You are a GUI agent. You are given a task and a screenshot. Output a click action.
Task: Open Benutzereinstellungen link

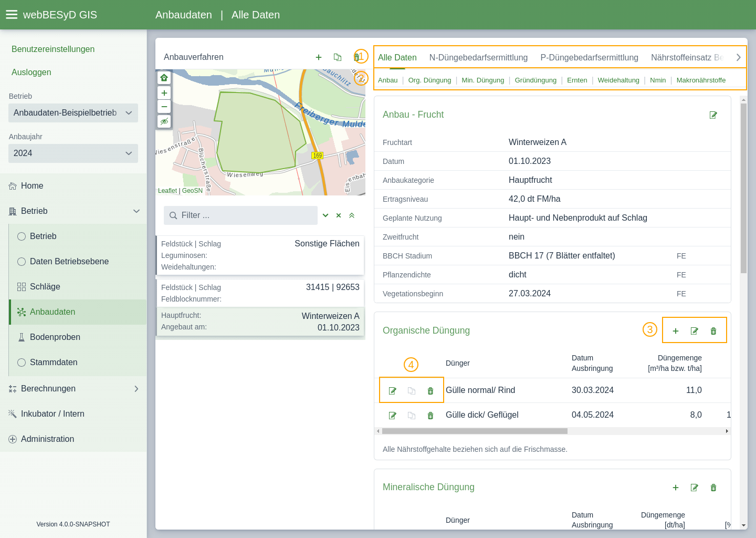pyautogui.click(x=53, y=49)
